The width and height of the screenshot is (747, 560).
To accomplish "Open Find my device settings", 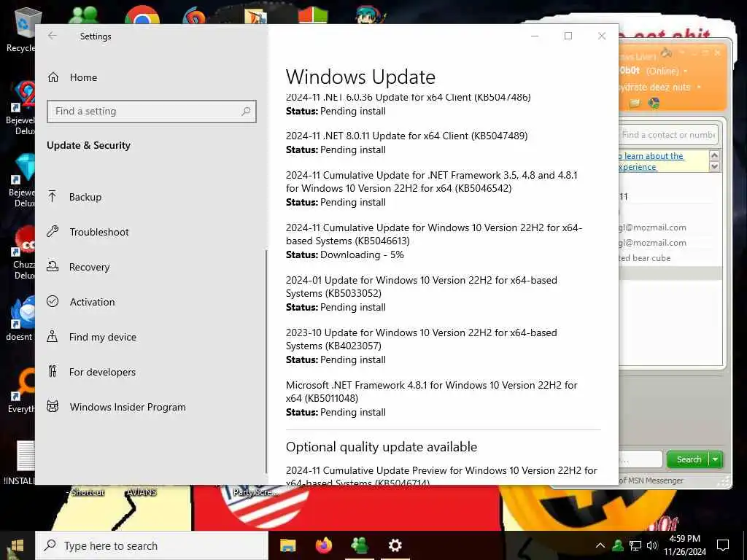I will click(91, 337).
